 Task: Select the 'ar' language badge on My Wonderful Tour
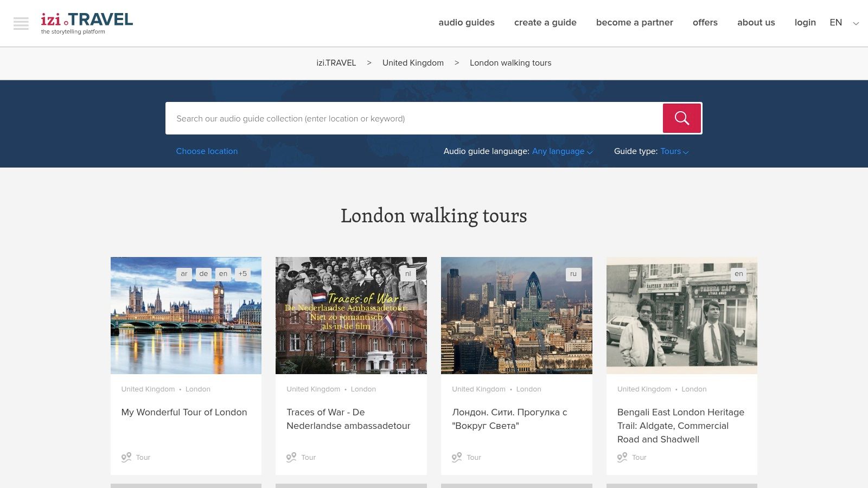tap(184, 274)
